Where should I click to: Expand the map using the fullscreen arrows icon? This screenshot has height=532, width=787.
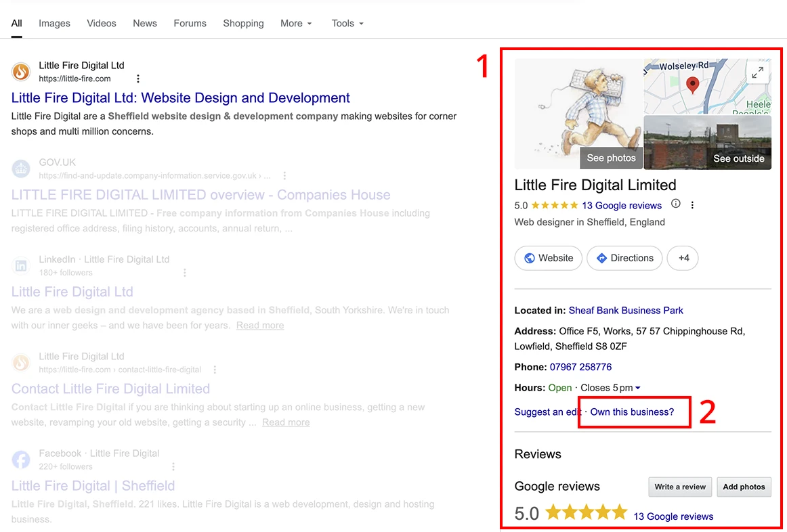[x=757, y=73]
